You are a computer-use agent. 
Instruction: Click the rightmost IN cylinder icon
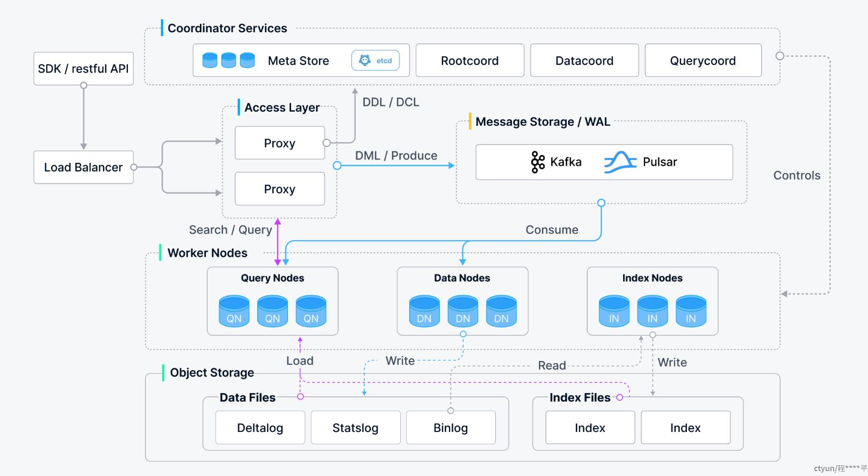click(x=691, y=311)
